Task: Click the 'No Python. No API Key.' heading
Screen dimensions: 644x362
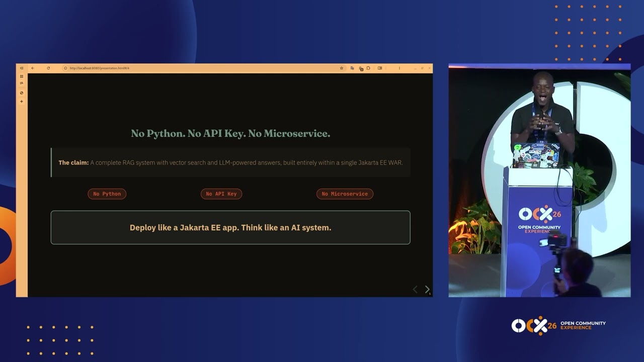Action: point(230,133)
